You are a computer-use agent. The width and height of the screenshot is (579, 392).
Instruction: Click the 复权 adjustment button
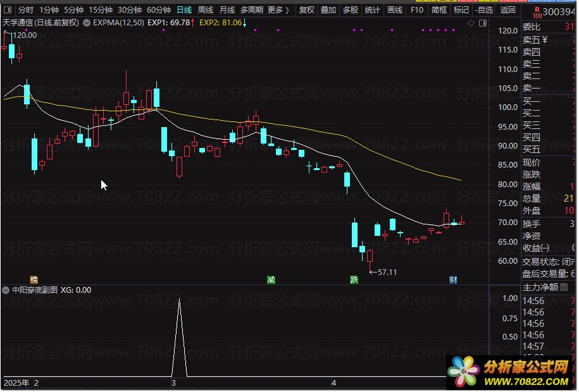(x=306, y=10)
